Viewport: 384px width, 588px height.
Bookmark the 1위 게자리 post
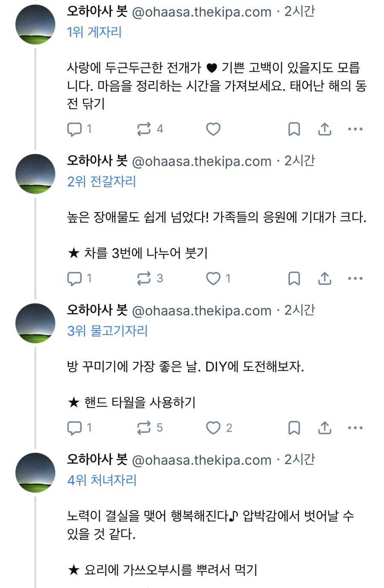(294, 129)
